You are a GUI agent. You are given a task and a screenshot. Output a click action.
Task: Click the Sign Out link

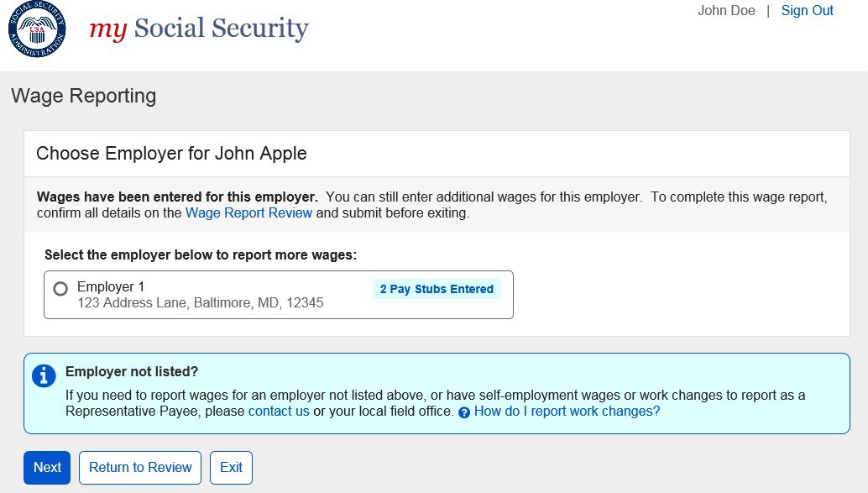click(x=807, y=11)
